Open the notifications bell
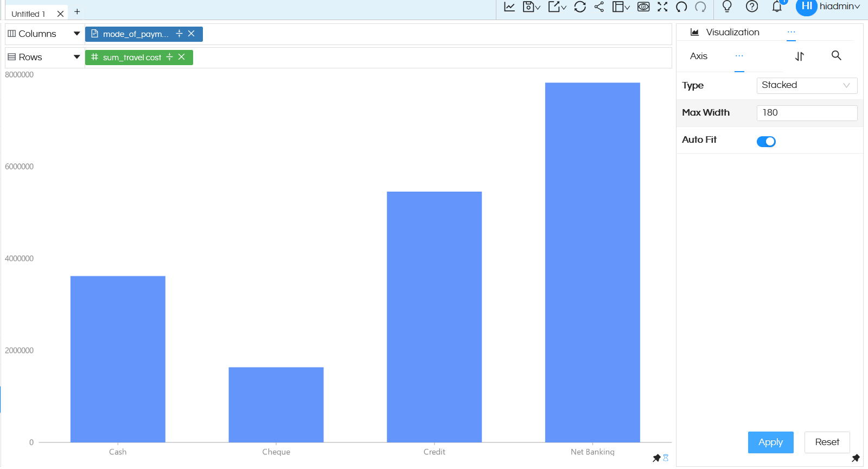 pyautogui.click(x=777, y=7)
